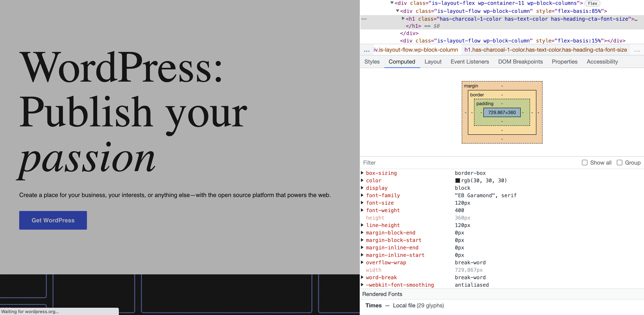
Task: Click the Filter input field
Action: click(425, 163)
